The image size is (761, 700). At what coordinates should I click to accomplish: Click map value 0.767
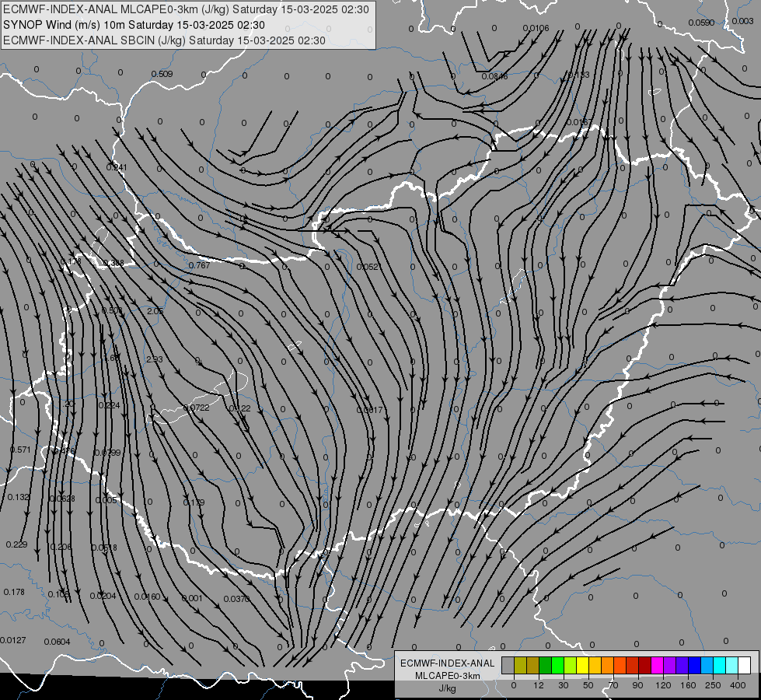(x=200, y=265)
